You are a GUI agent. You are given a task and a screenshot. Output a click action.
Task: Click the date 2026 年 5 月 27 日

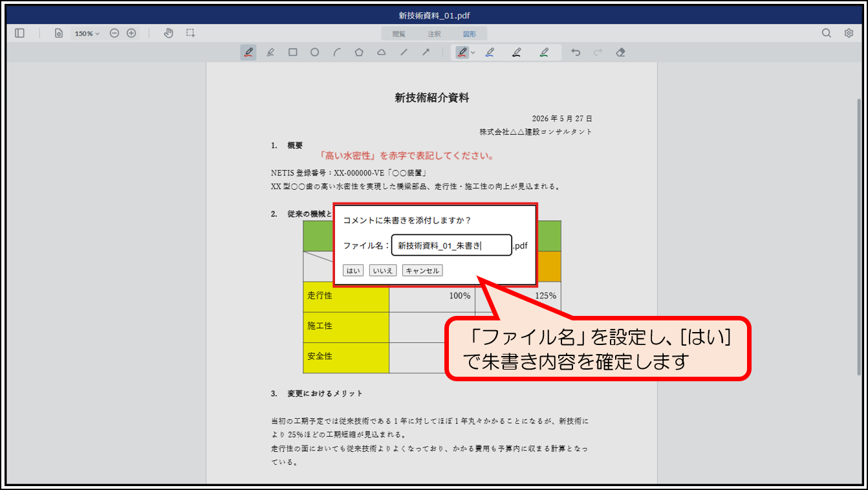(562, 118)
